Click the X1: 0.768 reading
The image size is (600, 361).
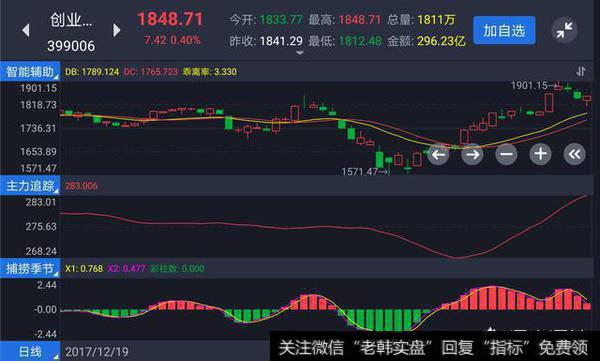click(x=84, y=269)
